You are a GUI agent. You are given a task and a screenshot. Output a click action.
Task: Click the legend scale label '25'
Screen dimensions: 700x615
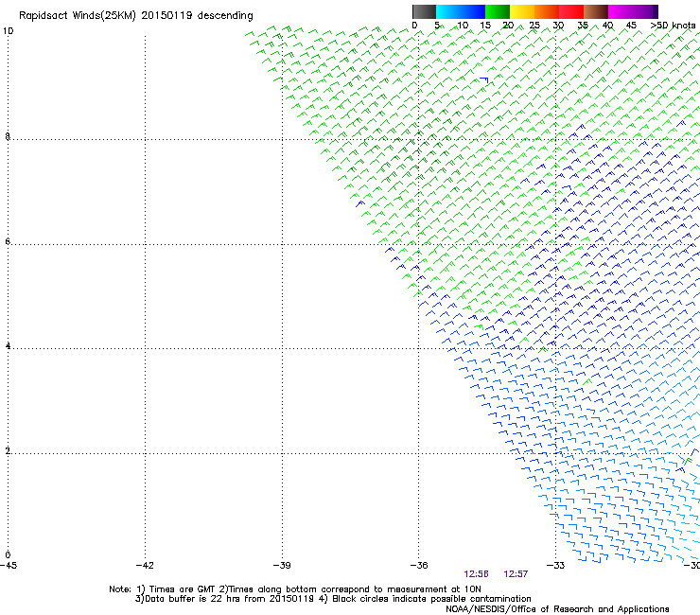point(534,26)
